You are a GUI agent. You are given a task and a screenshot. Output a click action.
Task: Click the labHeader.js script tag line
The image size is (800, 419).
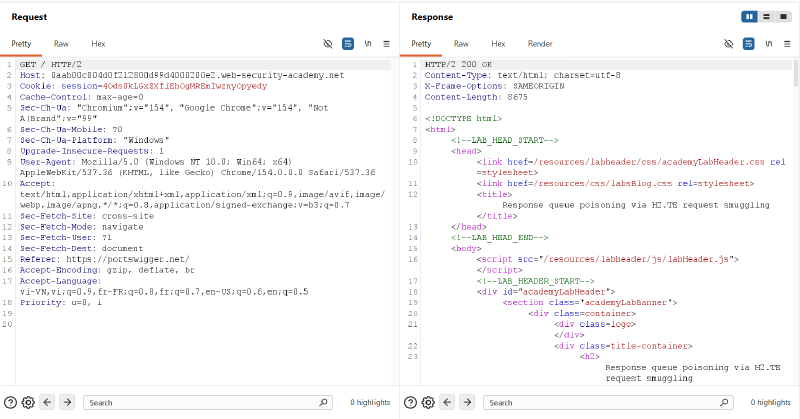pos(608,259)
